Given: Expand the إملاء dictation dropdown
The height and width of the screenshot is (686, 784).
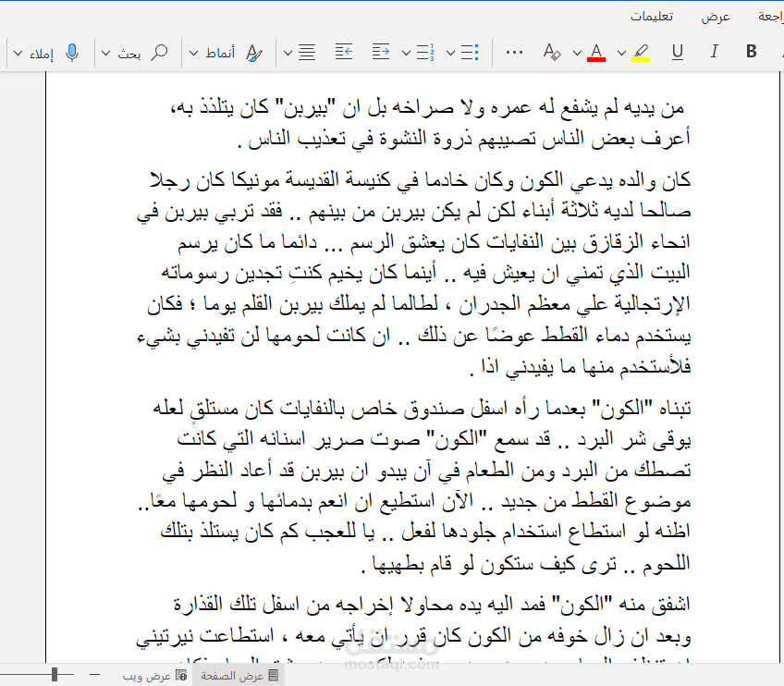Looking at the screenshot, I should point(17,53).
